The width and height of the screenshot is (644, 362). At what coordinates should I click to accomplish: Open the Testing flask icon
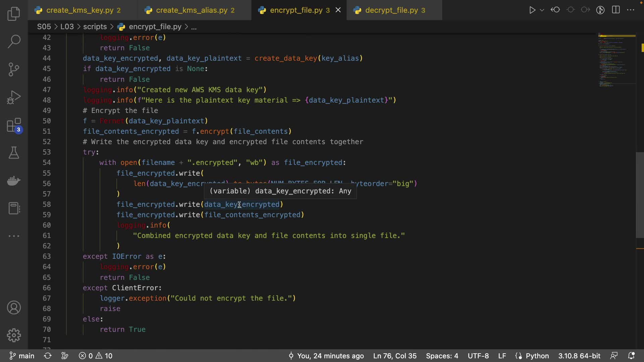(14, 153)
